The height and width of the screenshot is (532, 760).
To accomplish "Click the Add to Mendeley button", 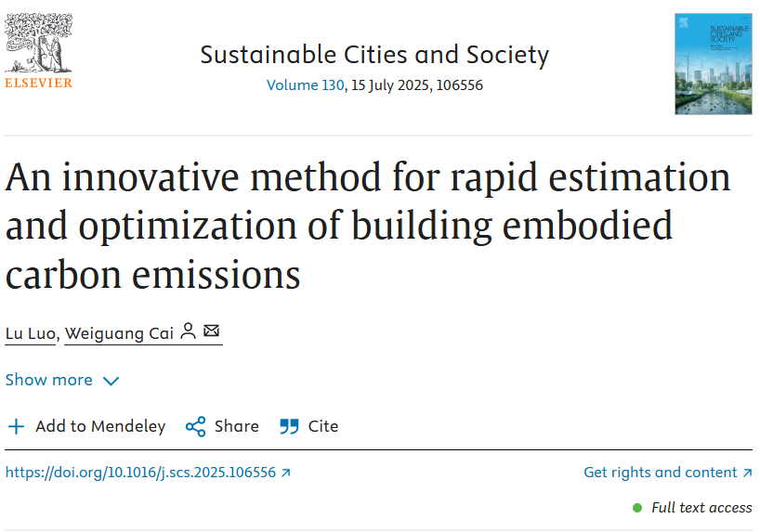I will [86, 426].
